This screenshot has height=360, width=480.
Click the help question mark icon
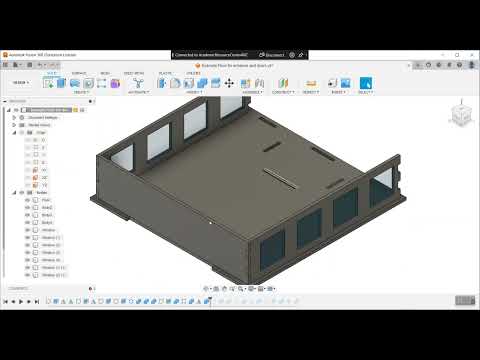460,65
